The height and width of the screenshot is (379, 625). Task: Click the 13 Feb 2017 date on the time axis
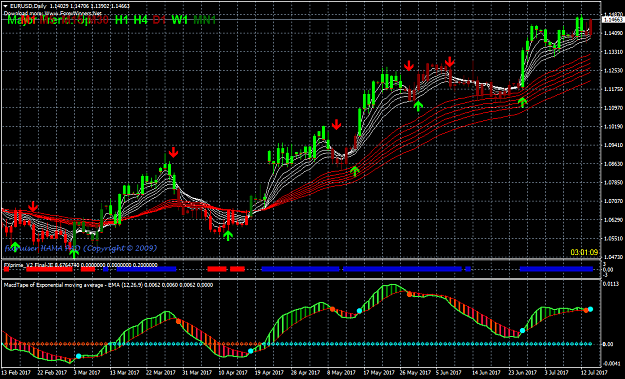[16, 373]
